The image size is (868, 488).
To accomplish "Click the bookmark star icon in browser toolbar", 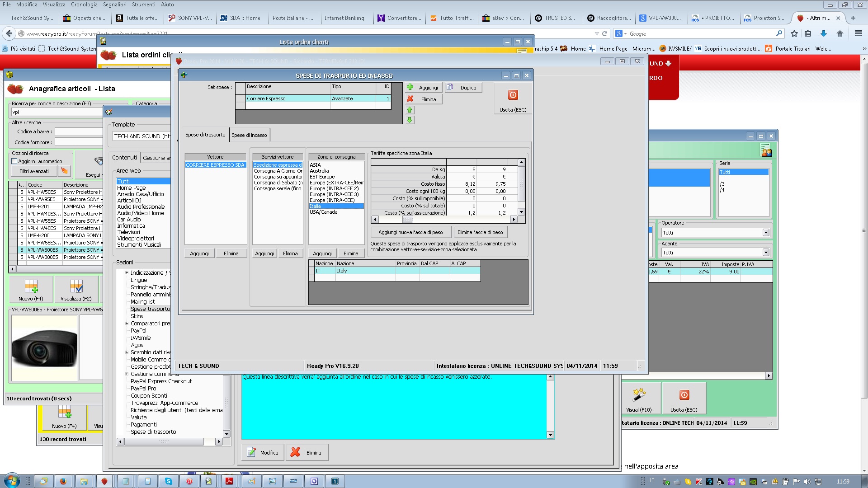I will click(x=794, y=33).
